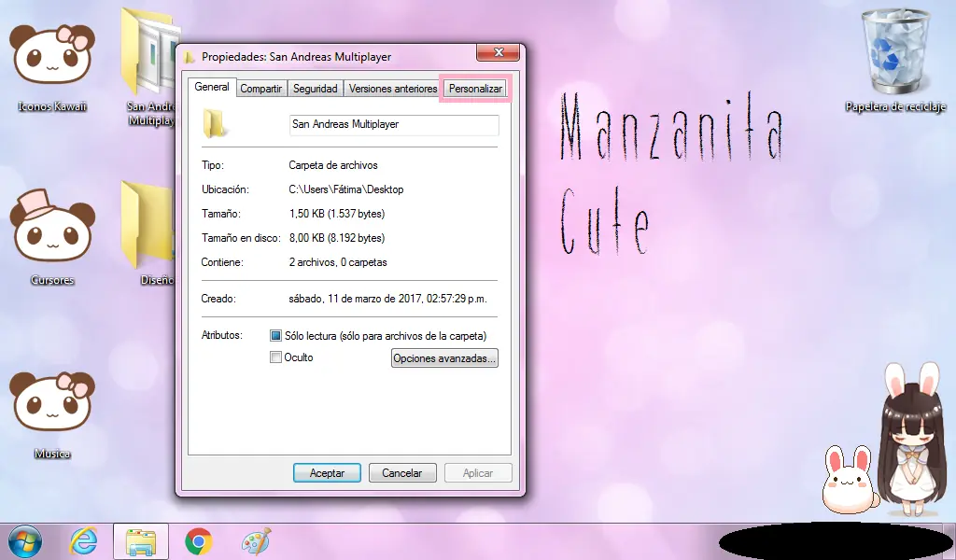Click the size value 1,50 KB (1.537 bytes)

[336, 214]
